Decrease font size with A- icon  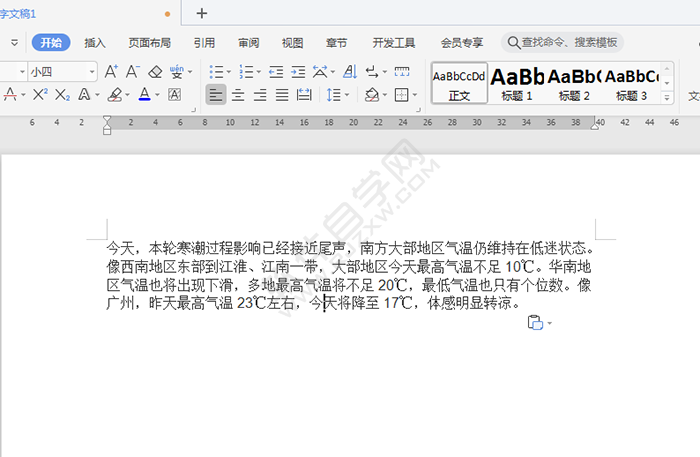tap(133, 71)
